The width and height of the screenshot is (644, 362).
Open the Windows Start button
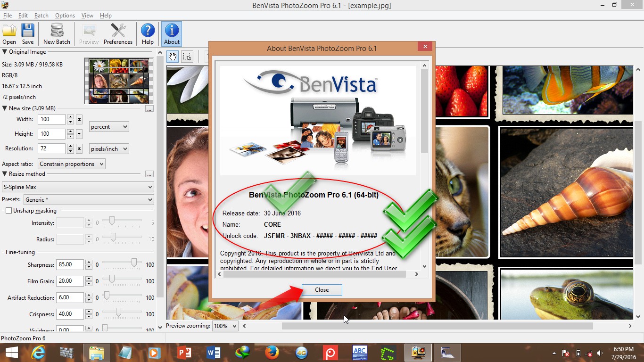(12, 352)
